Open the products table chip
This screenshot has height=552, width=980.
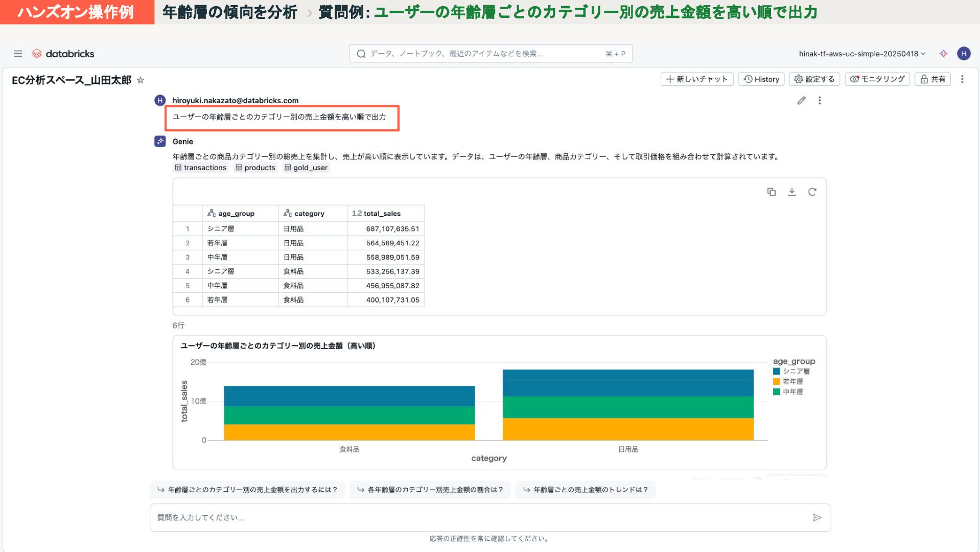click(x=255, y=168)
